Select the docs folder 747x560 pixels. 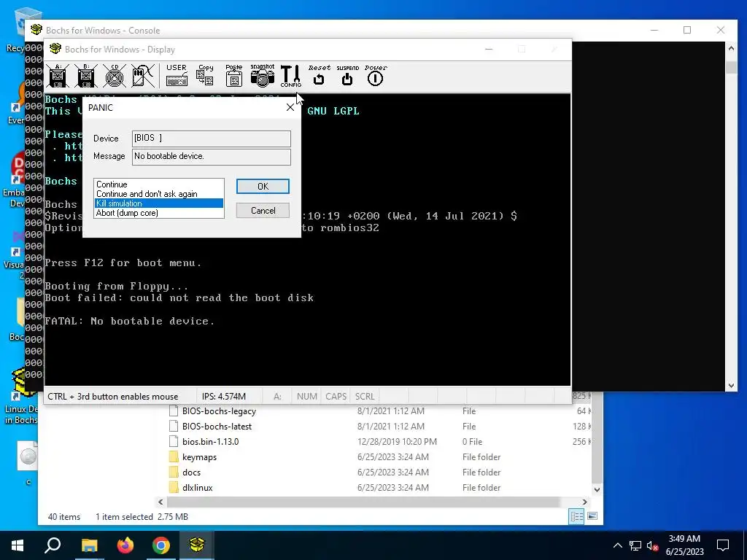[185, 472]
